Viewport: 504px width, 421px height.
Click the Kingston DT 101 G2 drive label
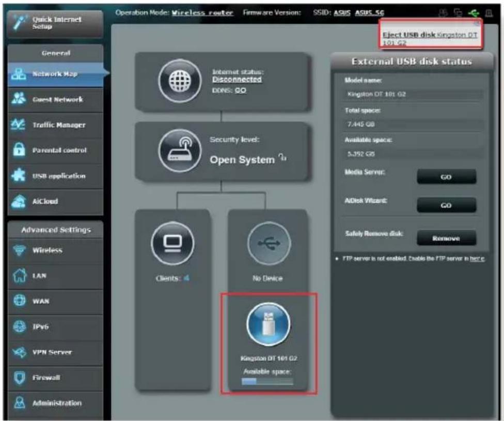pyautogui.click(x=269, y=358)
